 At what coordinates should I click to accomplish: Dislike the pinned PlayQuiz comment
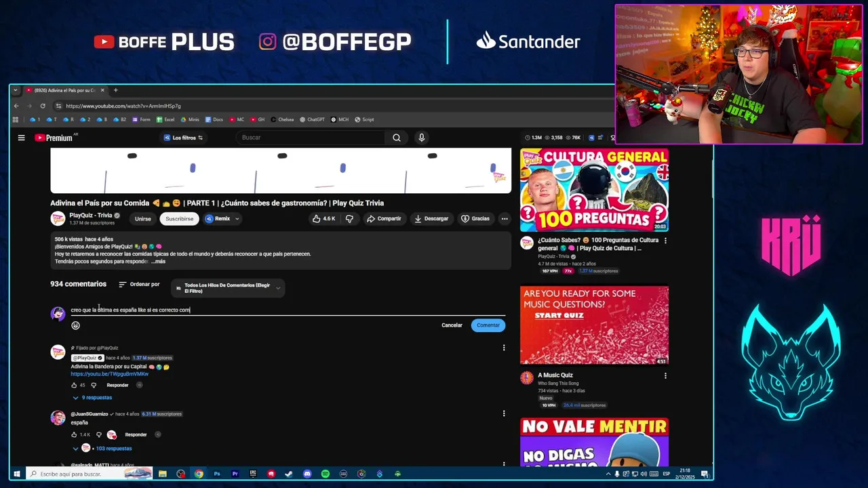(94, 385)
